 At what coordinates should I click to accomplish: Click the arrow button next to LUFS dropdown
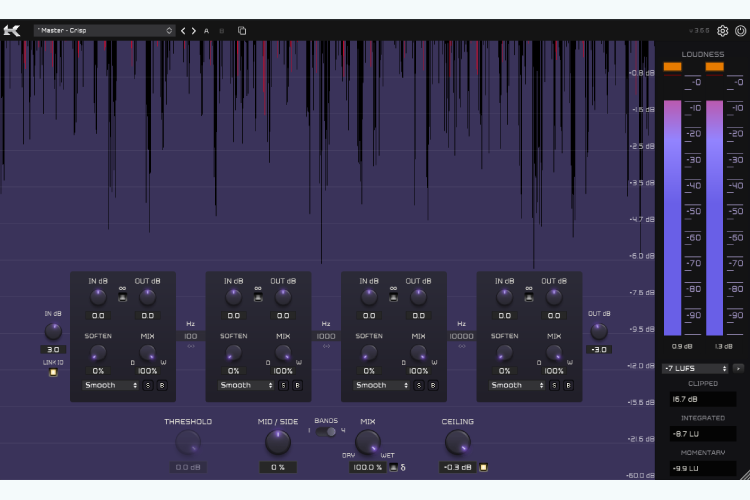coord(739,368)
